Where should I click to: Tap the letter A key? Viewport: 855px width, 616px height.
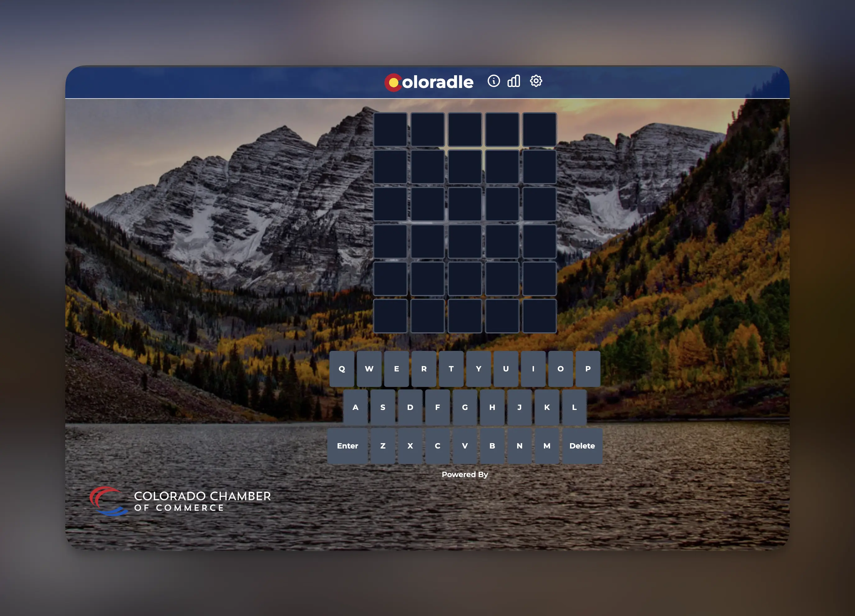point(355,407)
